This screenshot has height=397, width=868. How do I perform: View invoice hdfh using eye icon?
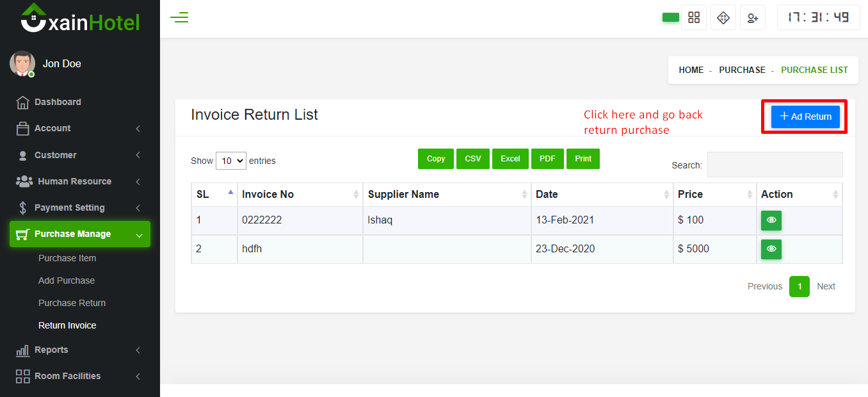[771, 249]
